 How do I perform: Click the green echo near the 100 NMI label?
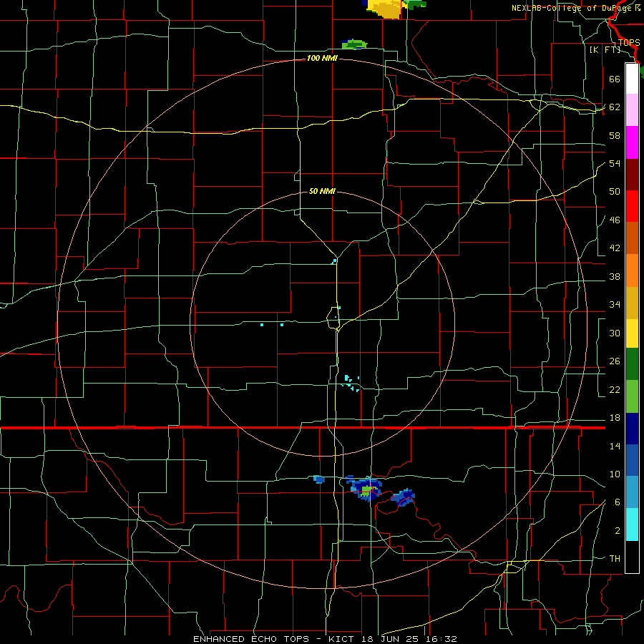(x=354, y=44)
